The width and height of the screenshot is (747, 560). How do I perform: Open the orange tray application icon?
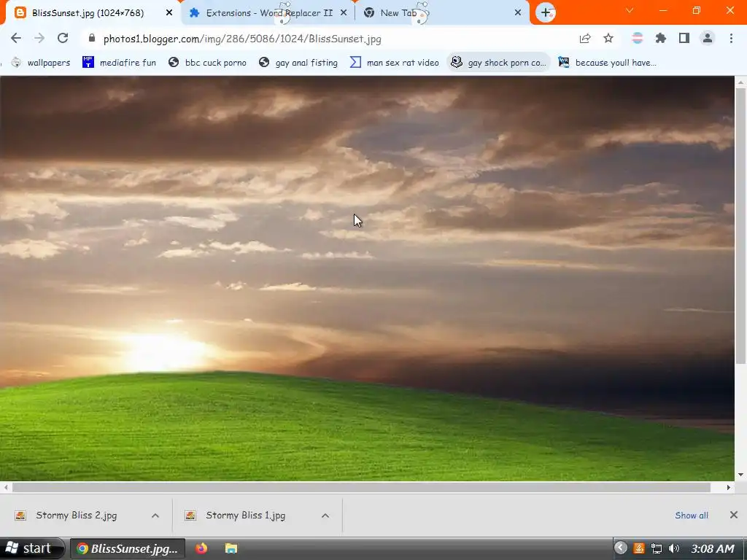click(x=639, y=548)
